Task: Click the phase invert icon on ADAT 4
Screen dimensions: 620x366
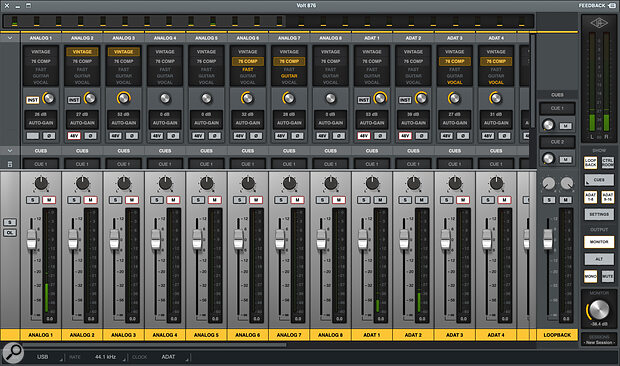Action: pyautogui.click(x=504, y=136)
